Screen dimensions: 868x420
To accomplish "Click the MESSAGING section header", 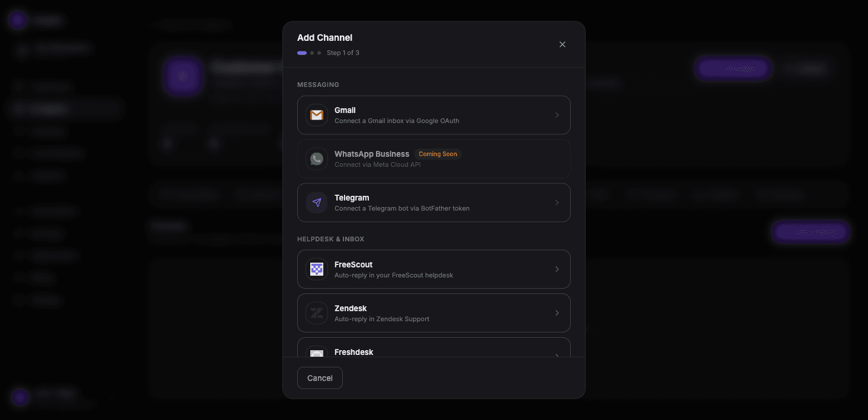I will (x=318, y=85).
